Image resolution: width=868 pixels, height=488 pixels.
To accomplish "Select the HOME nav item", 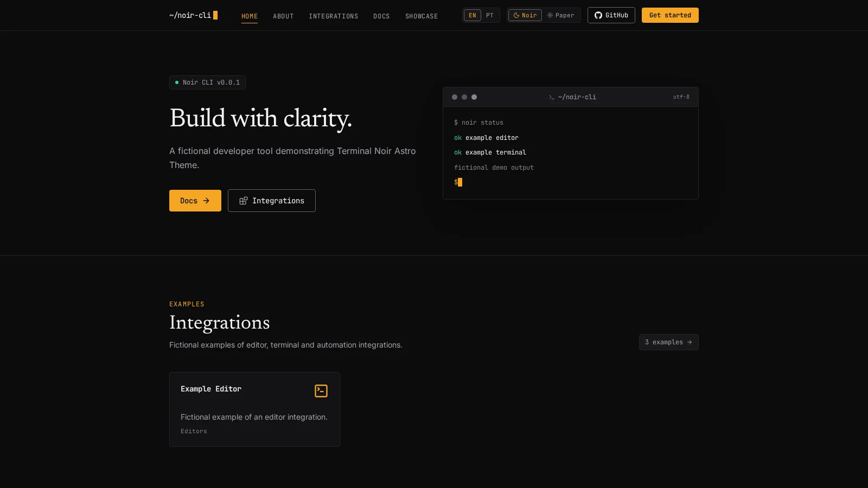I will pos(250,16).
